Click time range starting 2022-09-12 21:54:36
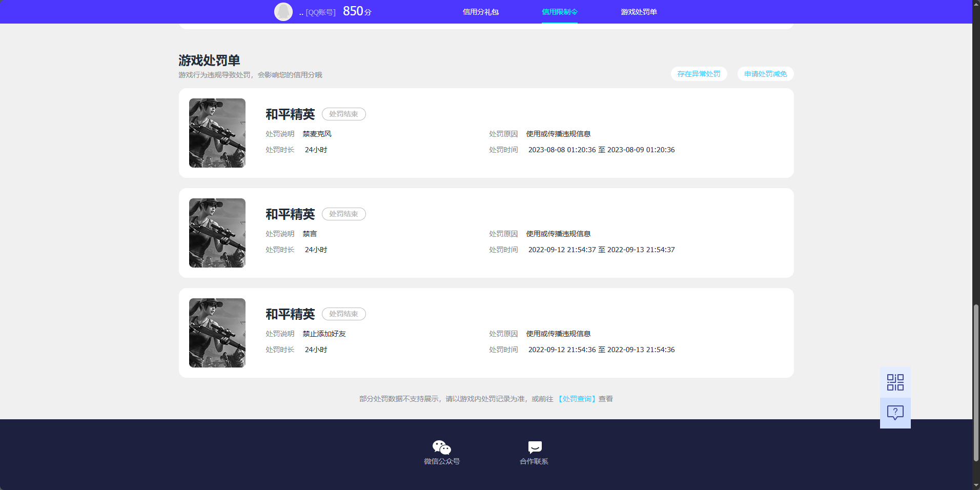Viewport: 980px width, 490px height. [x=601, y=350]
